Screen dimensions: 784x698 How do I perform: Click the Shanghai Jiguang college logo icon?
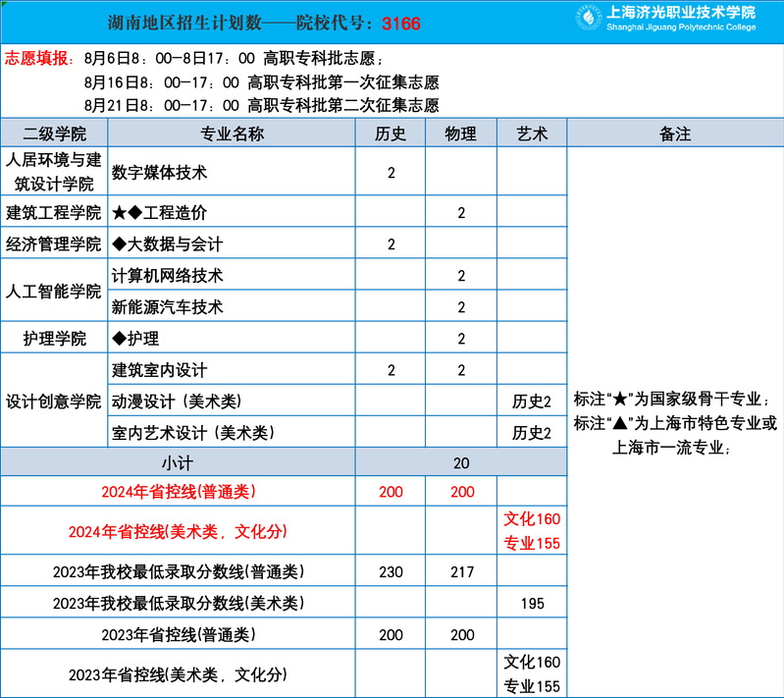(x=588, y=18)
